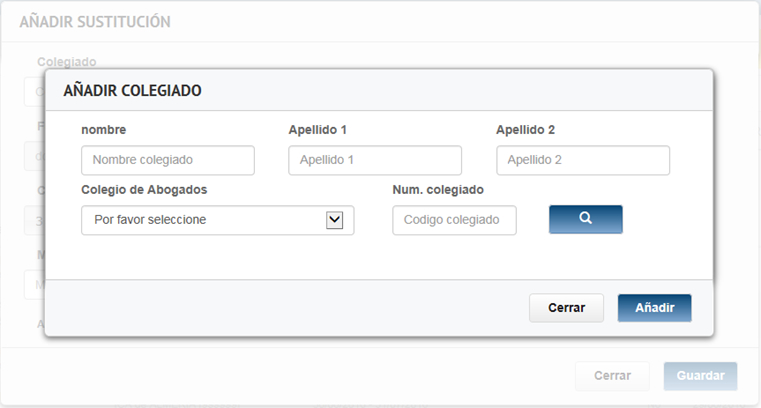
Task: Click the dimmed Cerrar button beside Guardar
Action: point(612,376)
